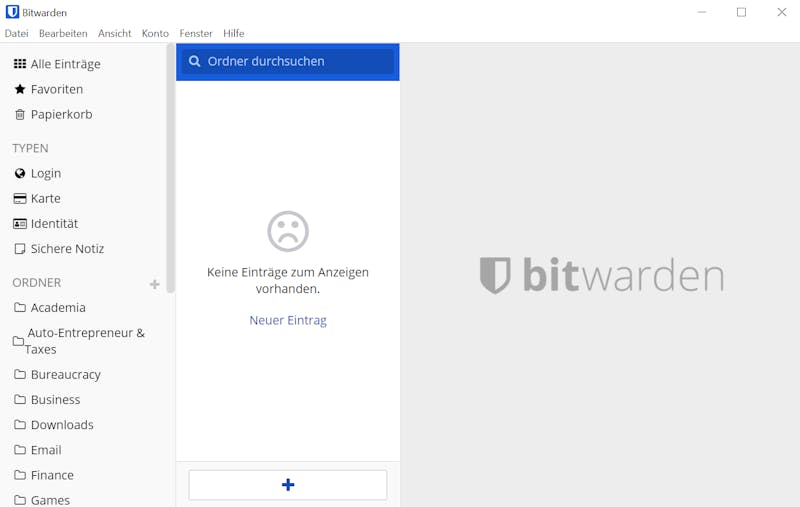This screenshot has width=800, height=507.
Task: Open the Fenster menu
Action: pyautogui.click(x=196, y=33)
